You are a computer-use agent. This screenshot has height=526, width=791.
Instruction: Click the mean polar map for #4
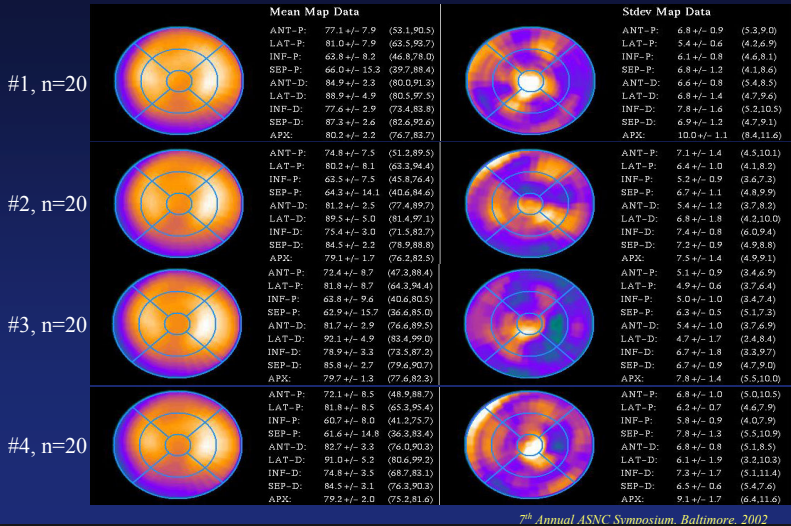tap(179, 445)
